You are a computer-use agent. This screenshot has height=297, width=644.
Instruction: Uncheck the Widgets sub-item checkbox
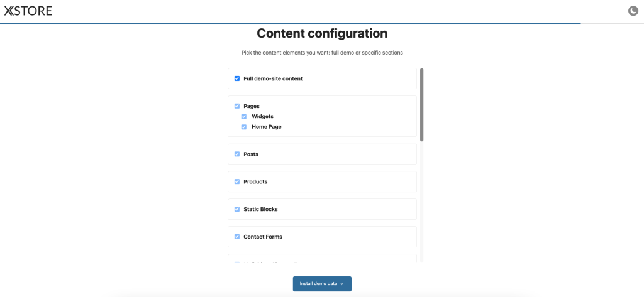(x=245, y=116)
